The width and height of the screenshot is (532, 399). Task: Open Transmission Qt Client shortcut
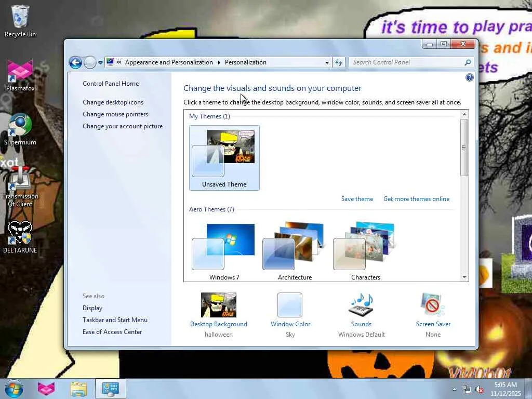(x=20, y=187)
